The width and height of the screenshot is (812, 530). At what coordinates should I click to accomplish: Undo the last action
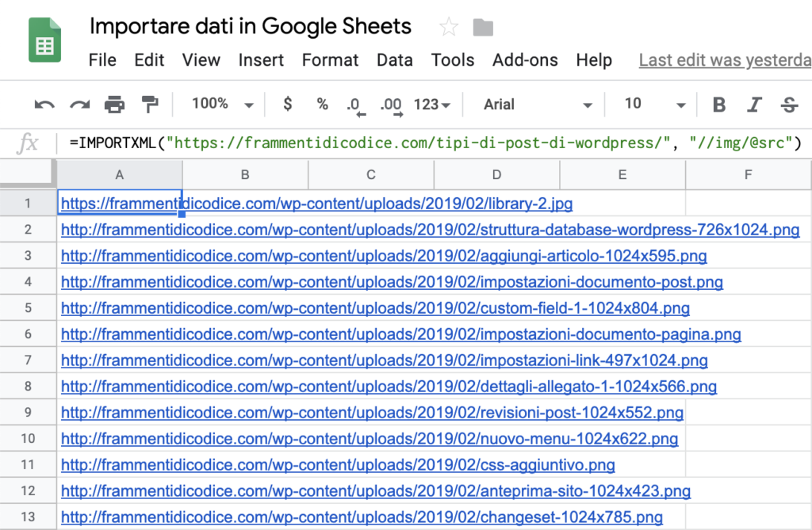tap(44, 105)
